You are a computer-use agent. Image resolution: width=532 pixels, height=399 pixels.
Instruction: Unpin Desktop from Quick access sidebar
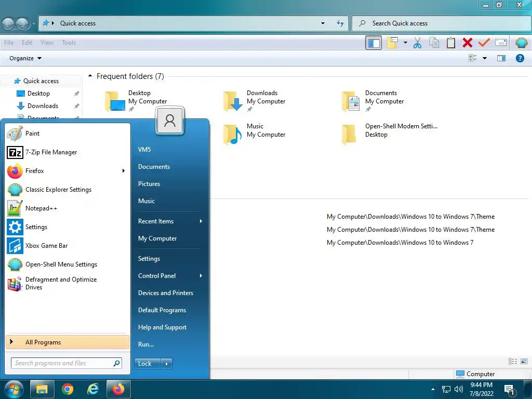click(77, 94)
